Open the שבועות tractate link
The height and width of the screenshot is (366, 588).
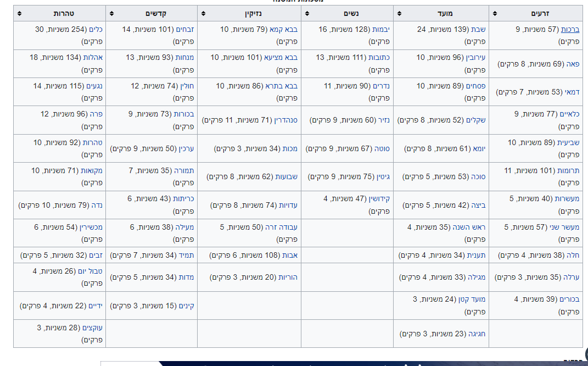click(287, 177)
